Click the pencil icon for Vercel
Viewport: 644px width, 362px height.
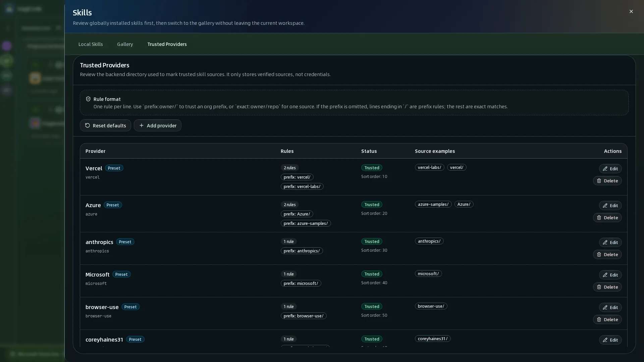[605, 169]
